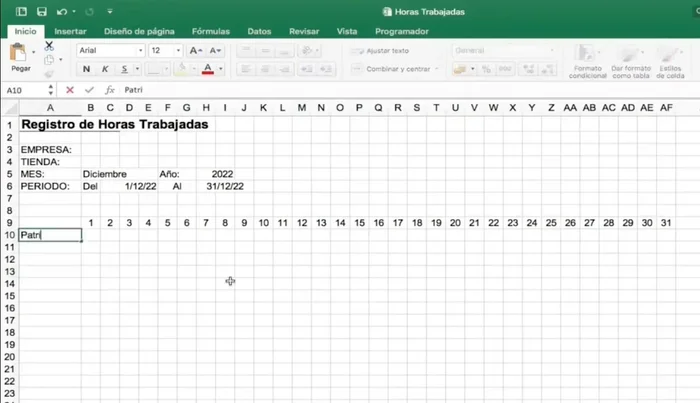
Task: Switch to the Vista tab
Action: click(x=347, y=31)
